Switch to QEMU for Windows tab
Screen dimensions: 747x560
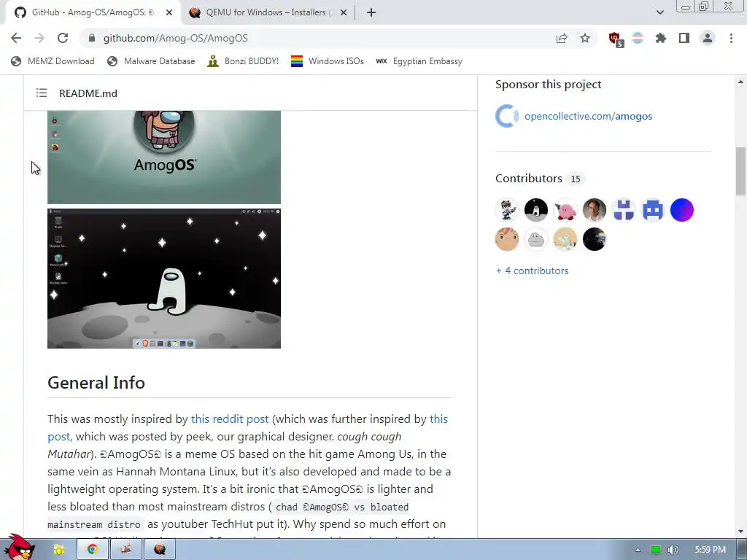(268, 12)
